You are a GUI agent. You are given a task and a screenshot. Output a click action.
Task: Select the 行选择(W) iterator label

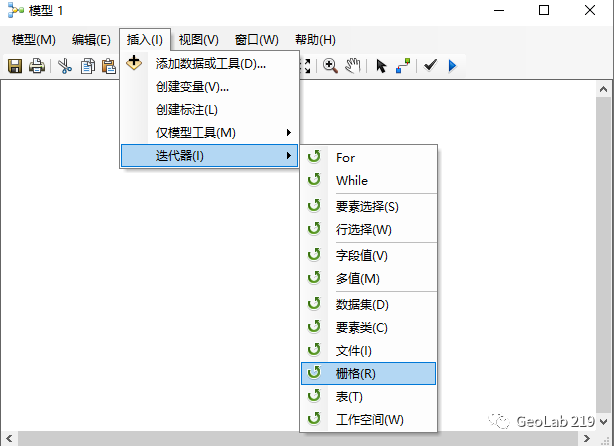pyautogui.click(x=363, y=230)
